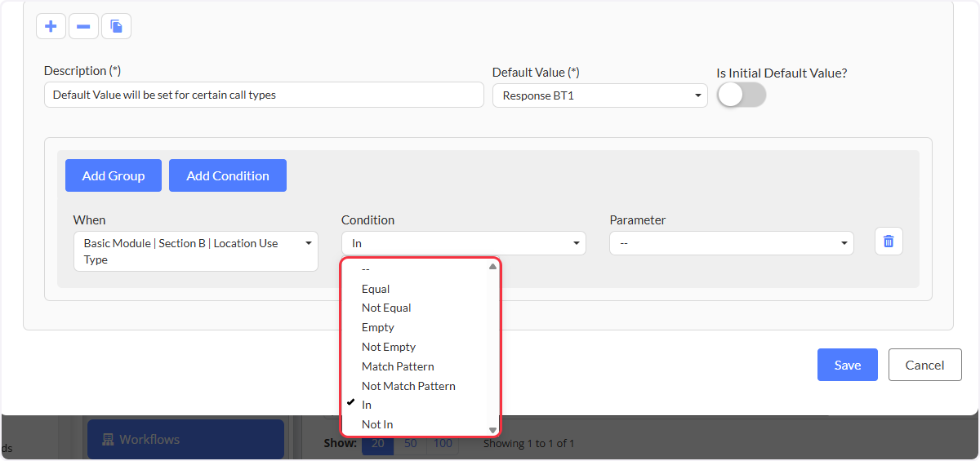Toggle Is Initial Default Value switch
980x461 pixels.
(742, 95)
